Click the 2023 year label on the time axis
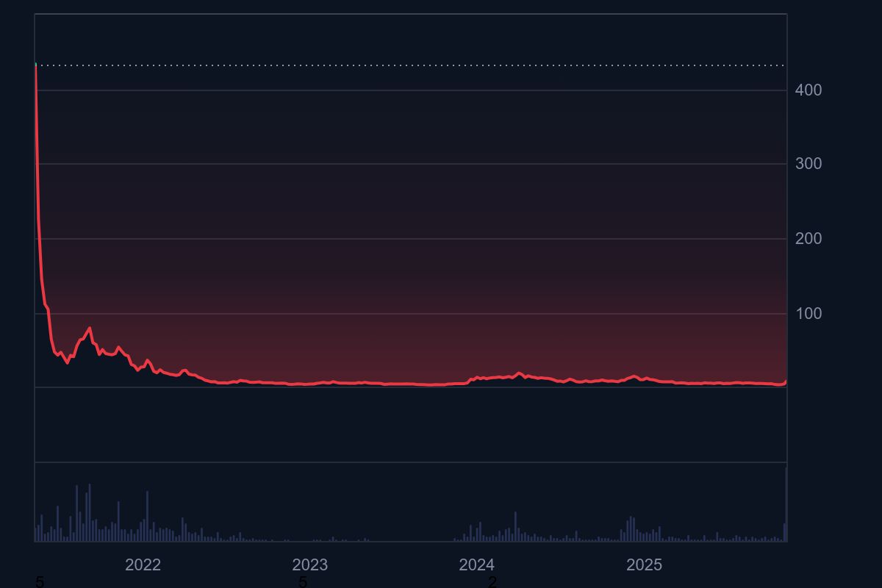This screenshot has width=882, height=588. tap(309, 564)
